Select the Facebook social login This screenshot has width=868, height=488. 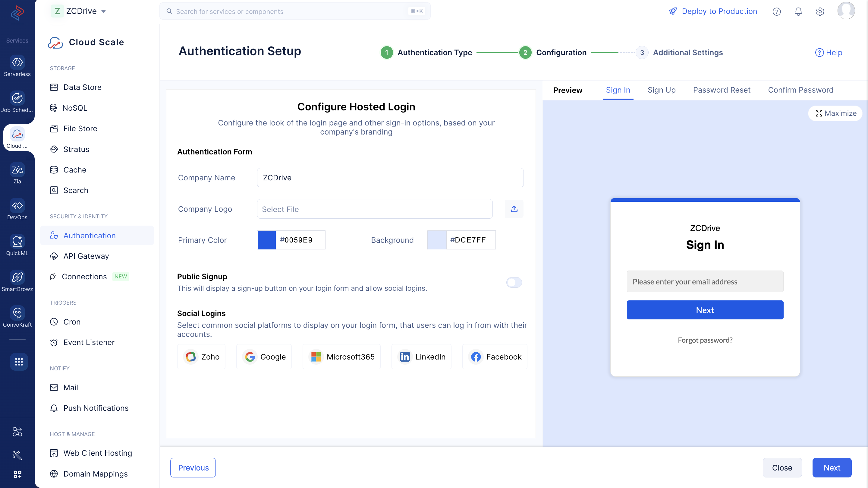click(x=495, y=356)
